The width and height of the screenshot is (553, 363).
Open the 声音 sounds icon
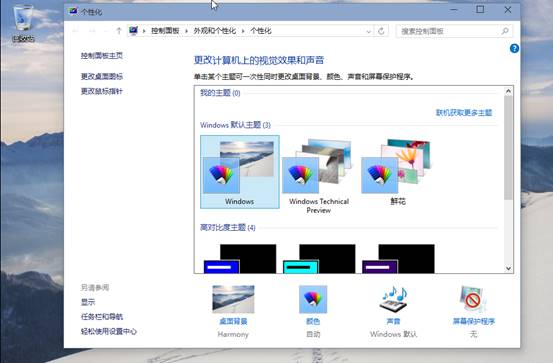(x=393, y=299)
